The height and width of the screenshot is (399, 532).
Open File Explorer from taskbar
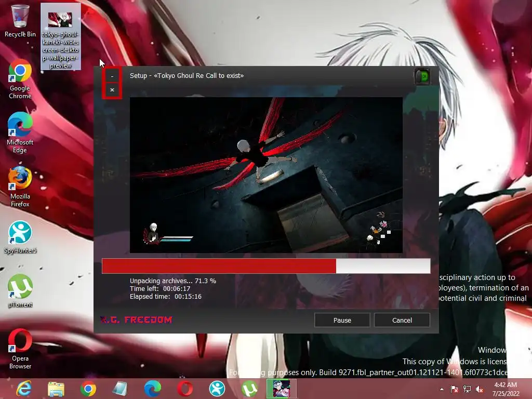(56, 389)
